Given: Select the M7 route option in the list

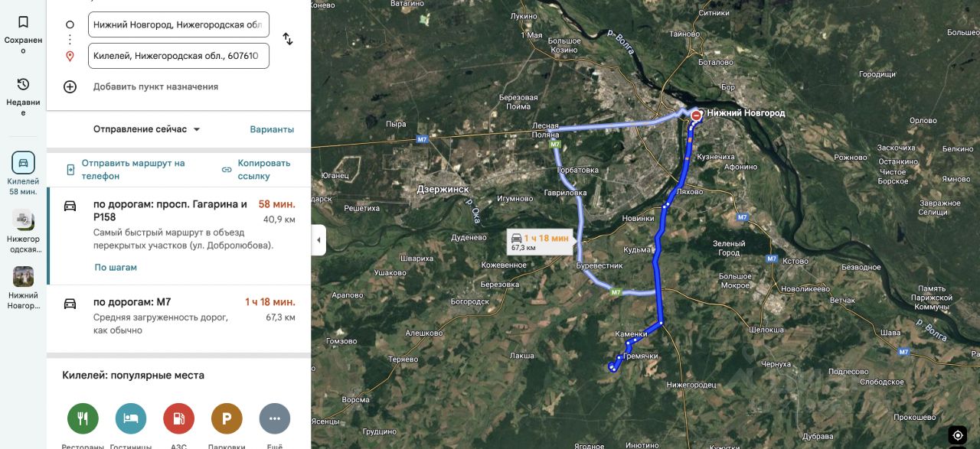Looking at the screenshot, I should coord(179,316).
